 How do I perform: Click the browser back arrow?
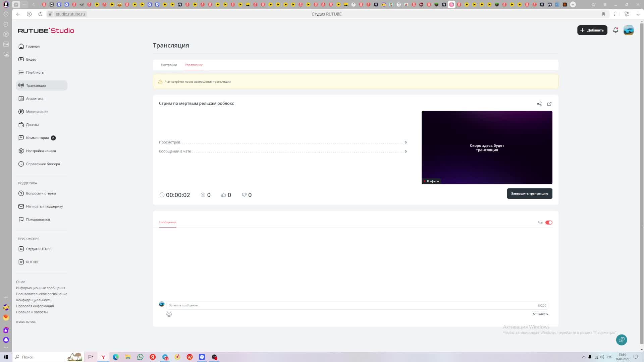pyautogui.click(x=18, y=14)
